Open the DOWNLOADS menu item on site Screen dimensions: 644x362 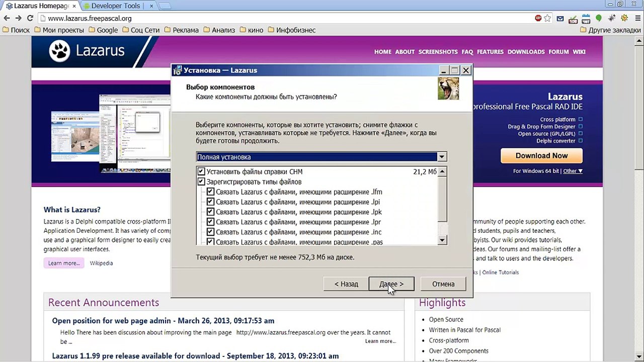[x=526, y=52]
